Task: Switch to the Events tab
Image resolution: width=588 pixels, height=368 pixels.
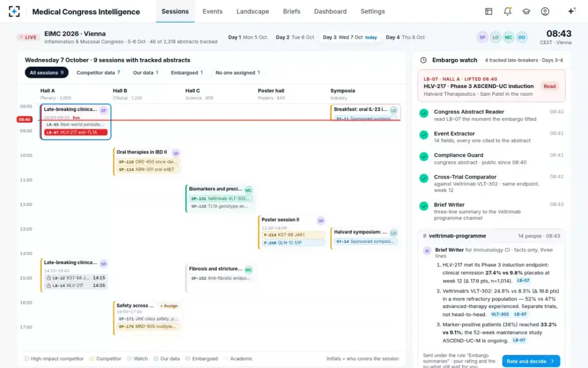Action: 212,11
